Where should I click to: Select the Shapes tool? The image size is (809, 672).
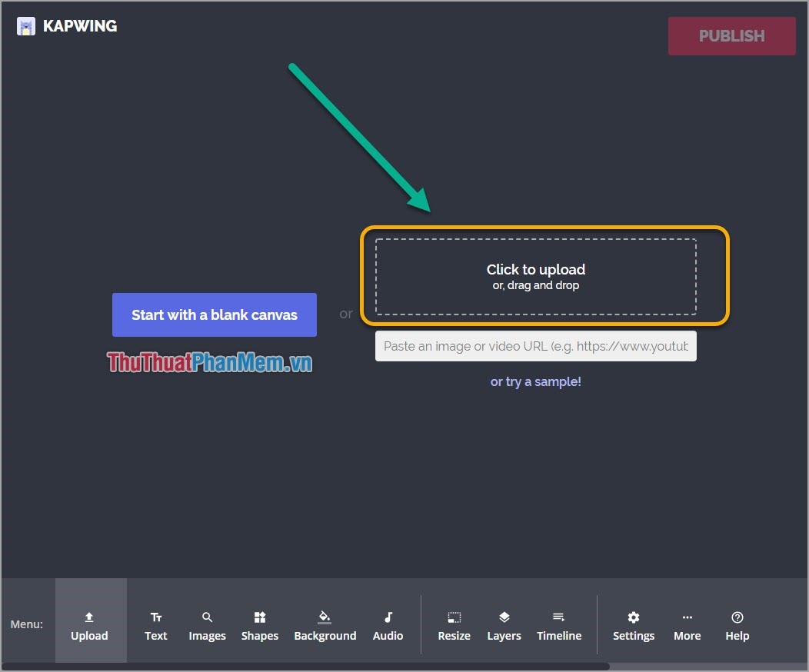point(259,625)
